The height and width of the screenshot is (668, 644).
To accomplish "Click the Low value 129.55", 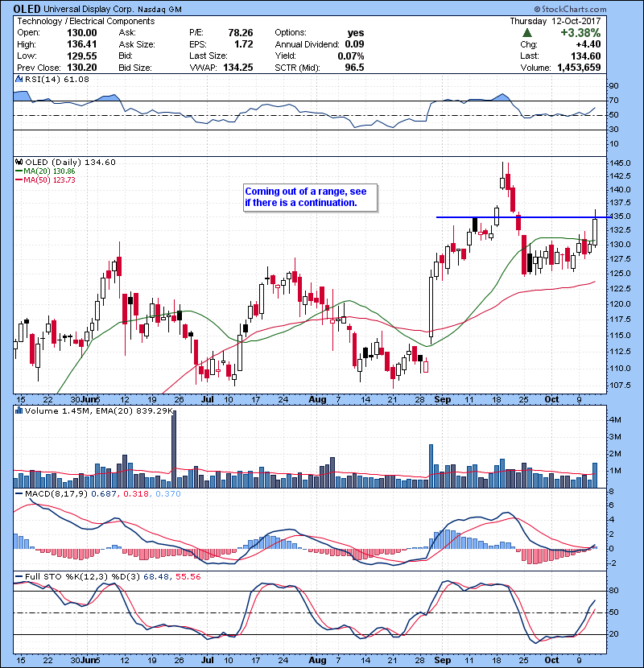I will point(81,56).
